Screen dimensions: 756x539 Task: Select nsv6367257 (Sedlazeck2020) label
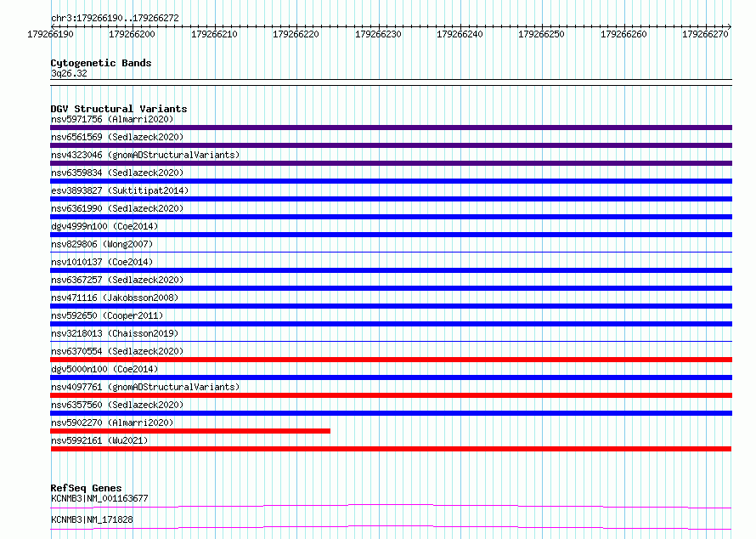pyautogui.click(x=117, y=280)
